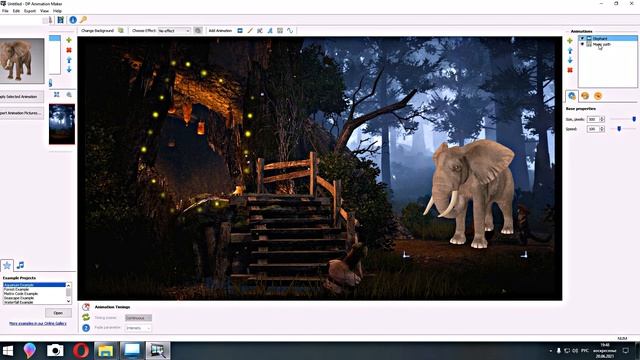Click the fit-to-window icon above forest thumbnail
640x360 pixels.
tap(57, 95)
